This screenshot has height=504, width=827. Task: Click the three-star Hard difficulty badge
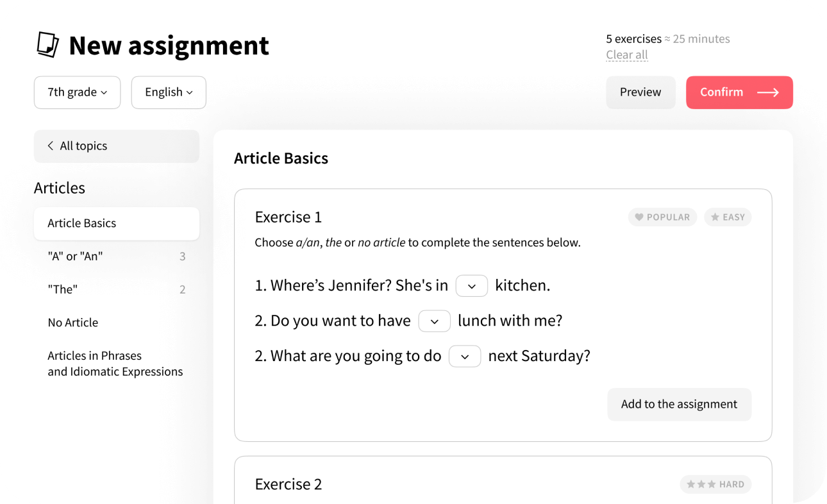coord(715,485)
